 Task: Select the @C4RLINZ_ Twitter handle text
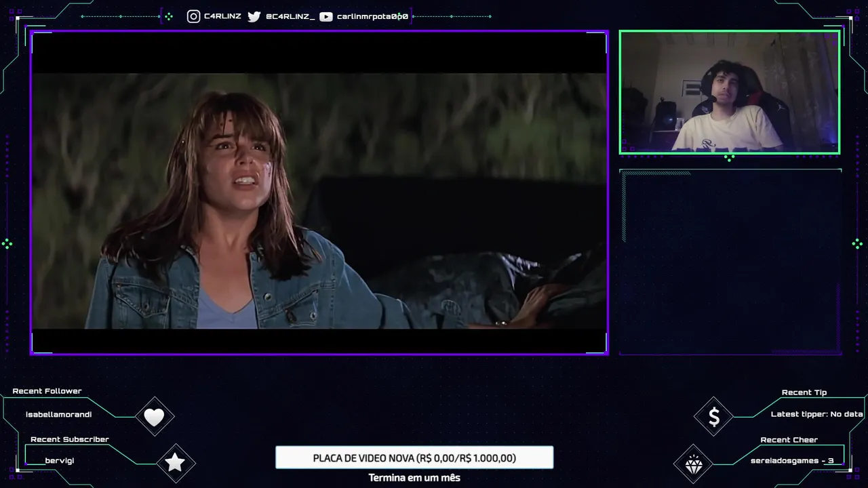(290, 16)
